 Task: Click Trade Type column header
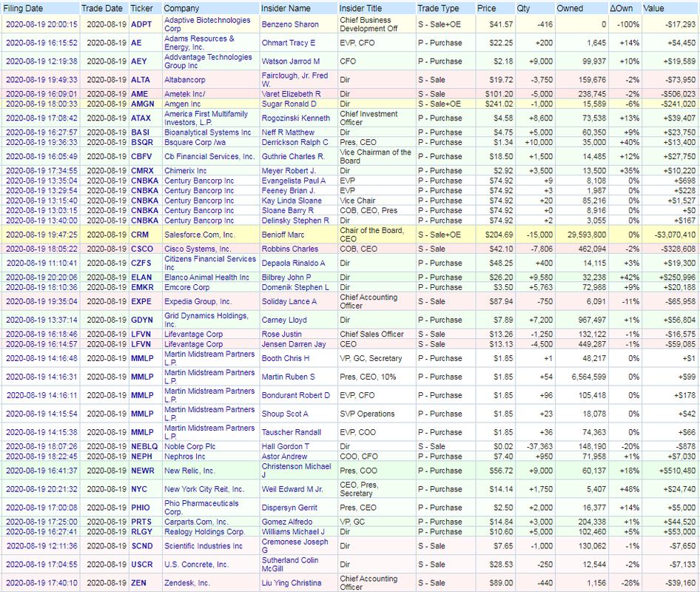click(438, 8)
